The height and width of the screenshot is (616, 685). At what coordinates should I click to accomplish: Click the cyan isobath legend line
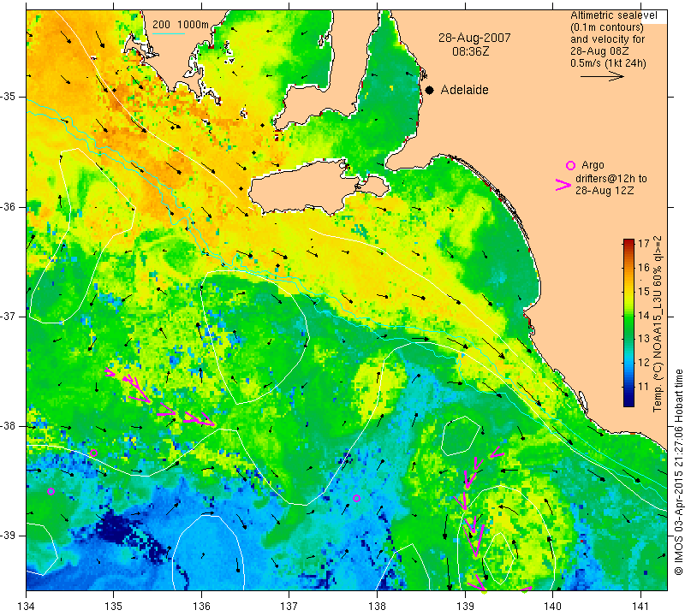(169, 33)
